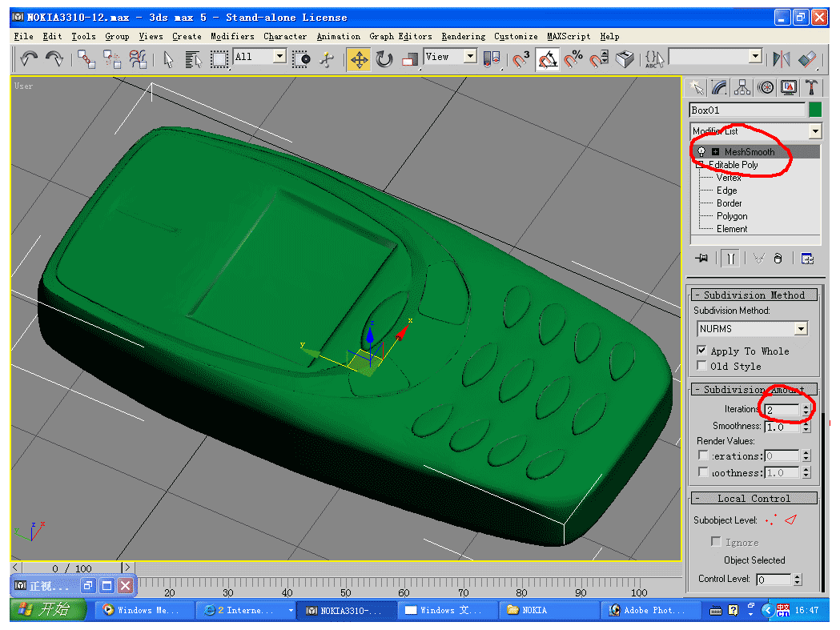Select the Element sub-object level
Image resolution: width=840 pixels, height=630 pixels.
[x=732, y=229]
